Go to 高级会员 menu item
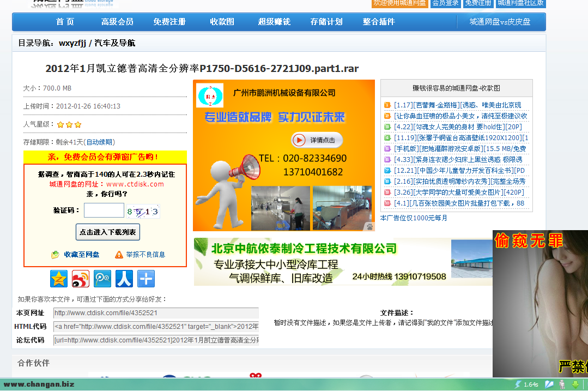The image size is (588, 391). coord(117,22)
